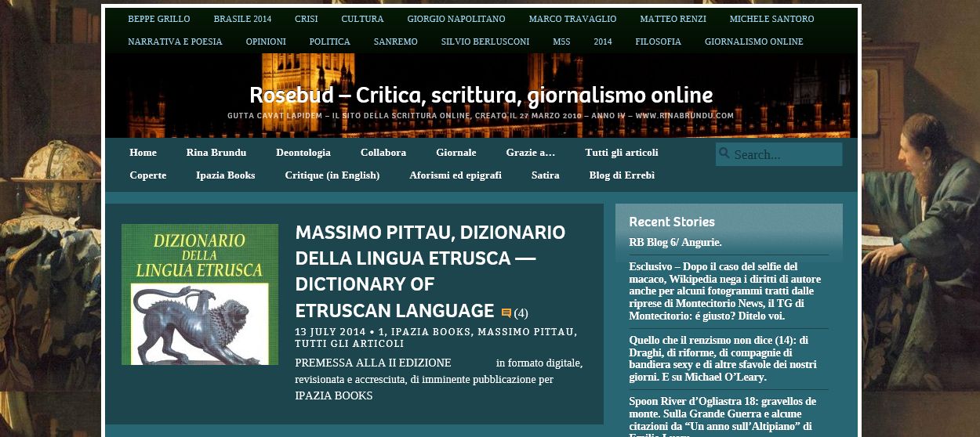Open the Ipazia Books menu item
Image resolution: width=980 pixels, height=437 pixels.
[x=225, y=175]
